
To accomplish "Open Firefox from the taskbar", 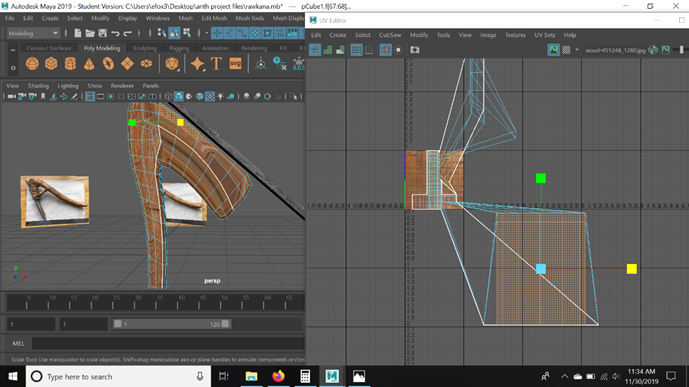I will pyautogui.click(x=278, y=376).
